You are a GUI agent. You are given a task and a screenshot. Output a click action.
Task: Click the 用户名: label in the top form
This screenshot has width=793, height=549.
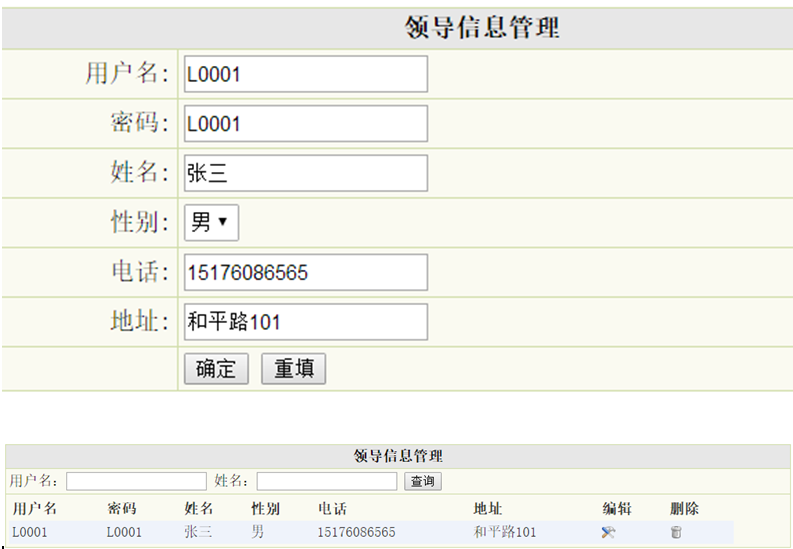pyautogui.click(x=127, y=73)
